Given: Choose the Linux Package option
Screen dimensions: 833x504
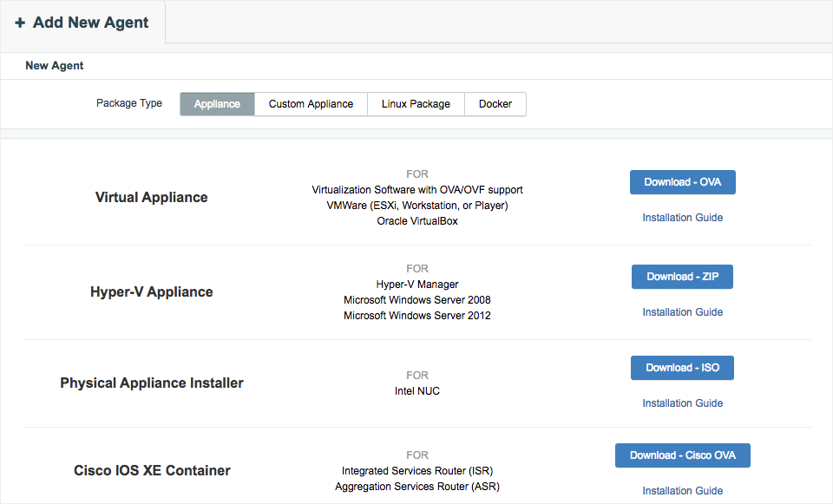Looking at the screenshot, I should [x=416, y=104].
